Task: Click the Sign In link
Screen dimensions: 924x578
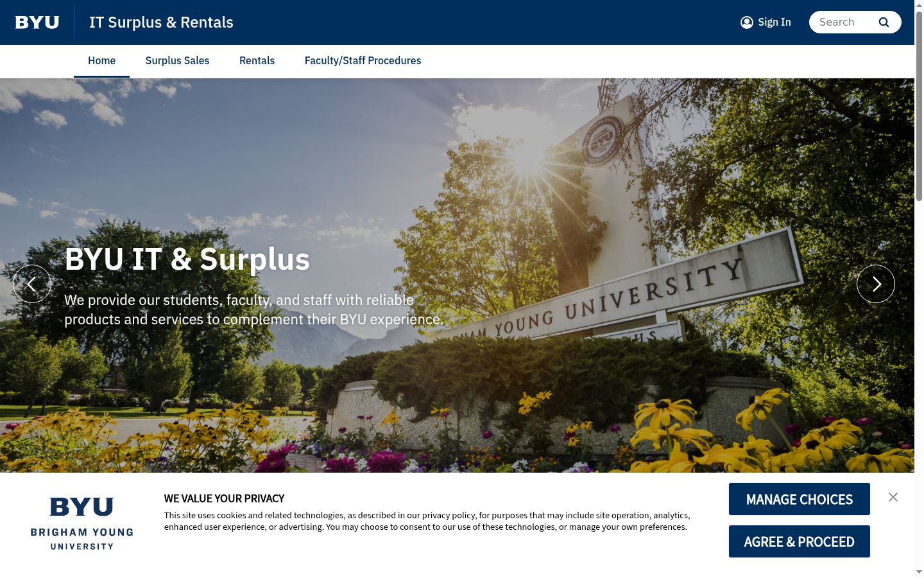Action: 774,22
